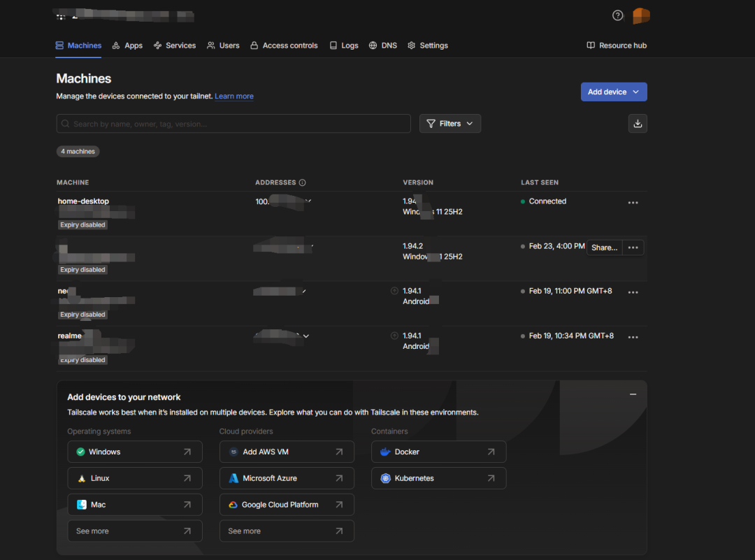Open more options for Feb 23 machine
This screenshot has height=560, width=755.
tap(633, 247)
